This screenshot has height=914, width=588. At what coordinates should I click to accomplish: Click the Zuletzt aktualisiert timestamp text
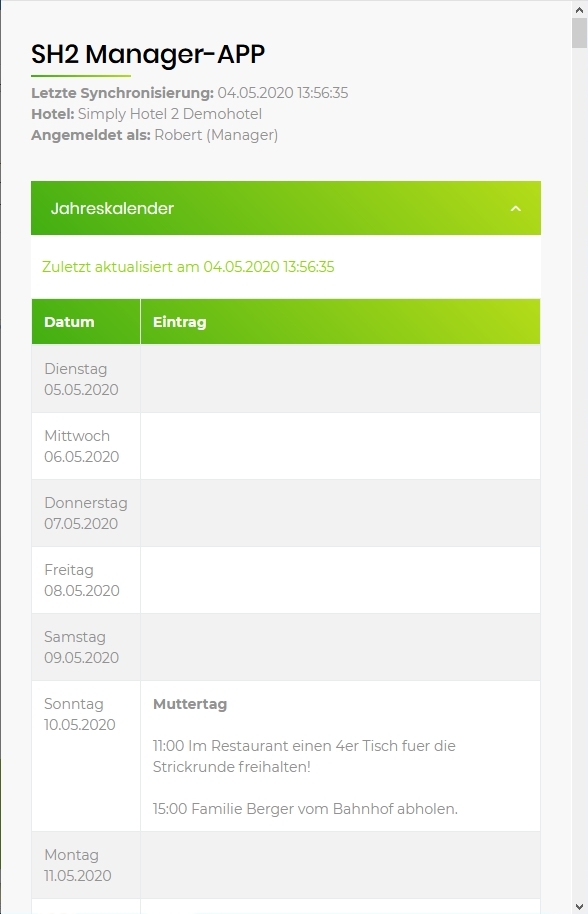click(x=188, y=267)
